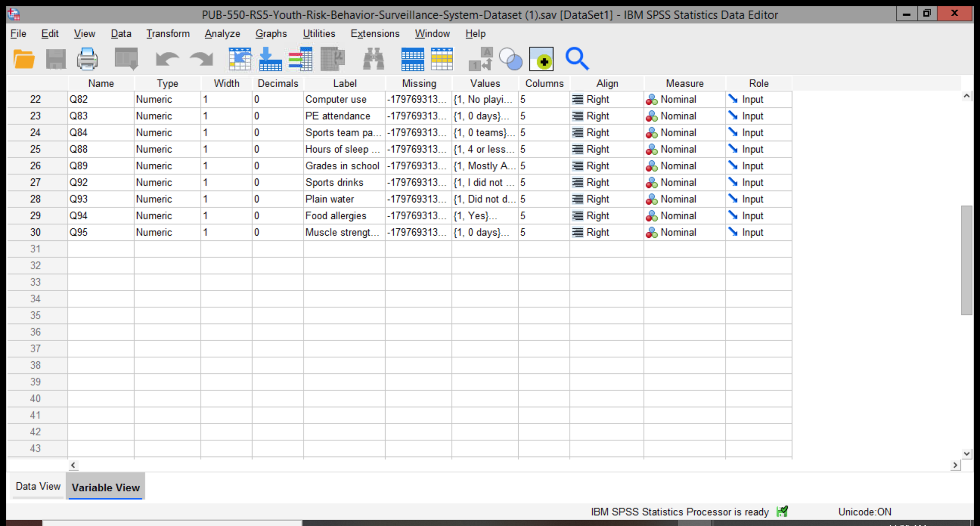Click the Missing cell for Q92
Screen dimensions: 980x526
(x=419, y=182)
